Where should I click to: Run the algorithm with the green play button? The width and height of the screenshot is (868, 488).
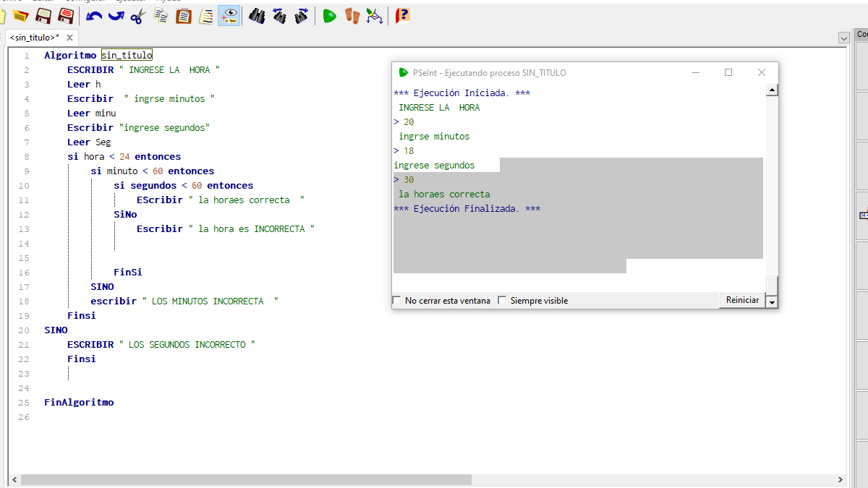click(x=330, y=15)
